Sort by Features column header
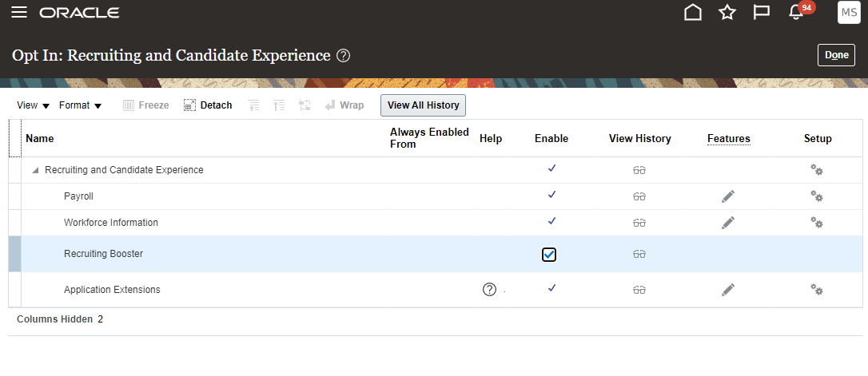The image size is (868, 376). point(728,139)
